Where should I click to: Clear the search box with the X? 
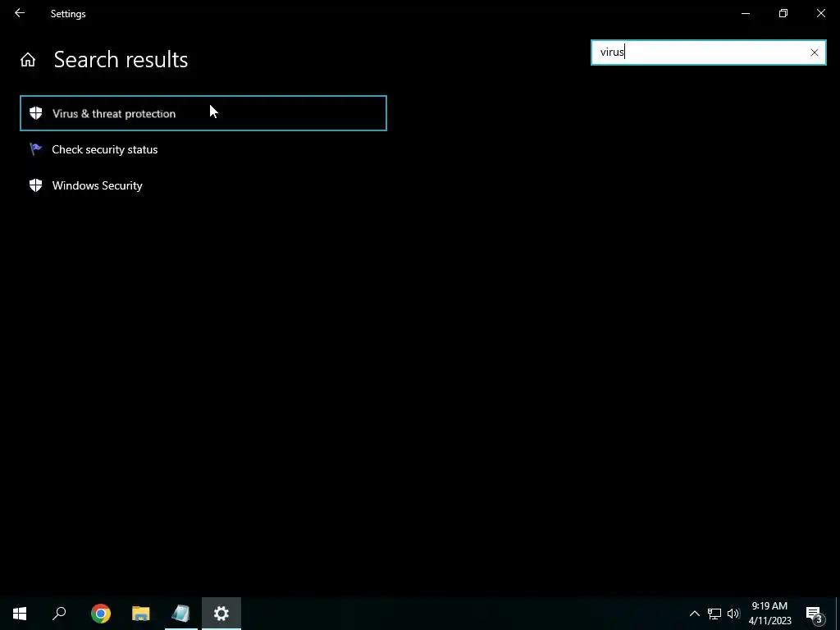tap(815, 52)
